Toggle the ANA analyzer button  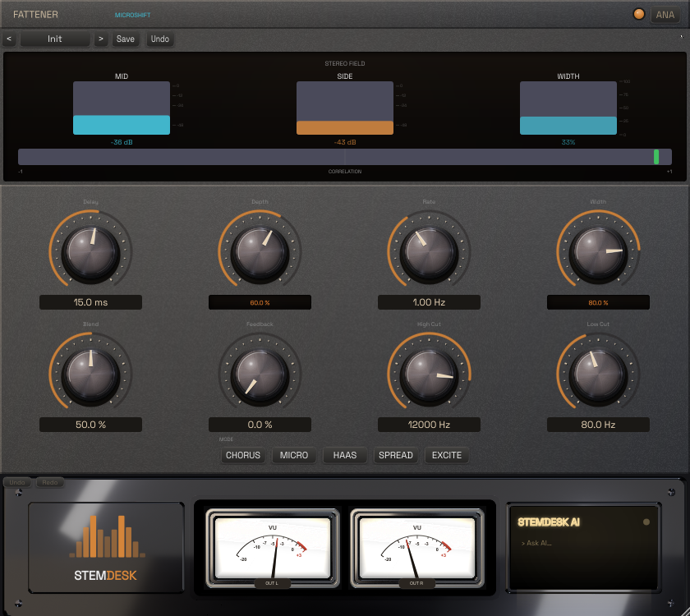(665, 15)
